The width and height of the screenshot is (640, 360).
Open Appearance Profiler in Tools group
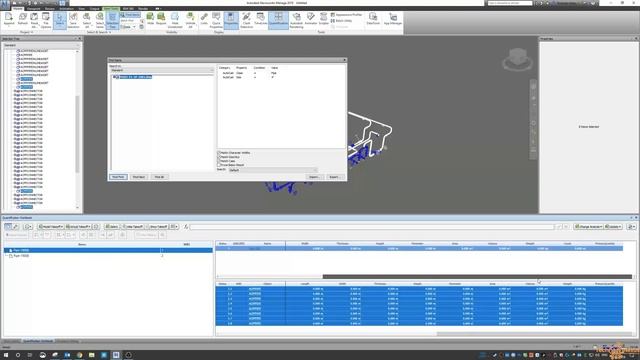[x=346, y=15]
